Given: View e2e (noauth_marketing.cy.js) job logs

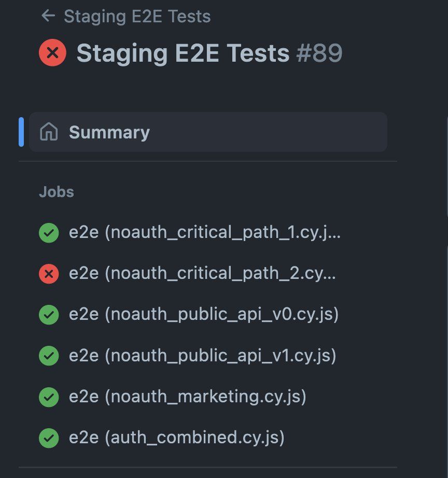Looking at the screenshot, I should [188, 397].
